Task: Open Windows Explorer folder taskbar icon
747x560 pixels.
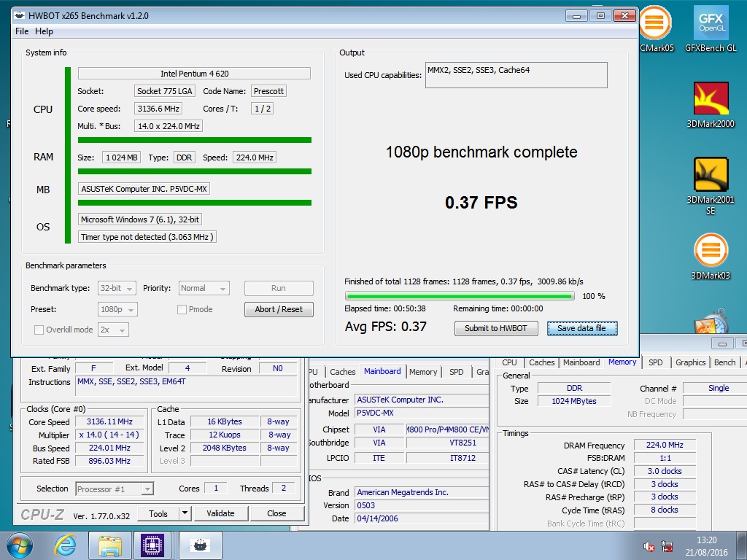Action: point(110,545)
